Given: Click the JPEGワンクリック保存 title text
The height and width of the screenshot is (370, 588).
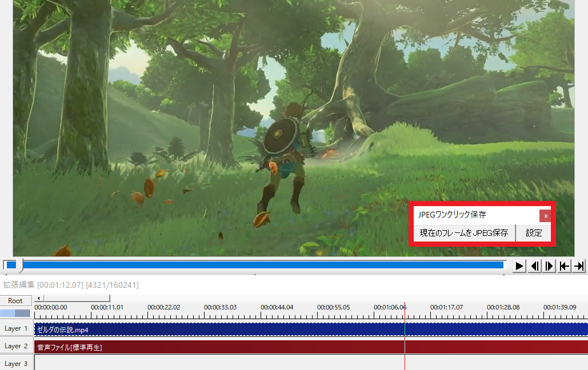Looking at the screenshot, I should (x=452, y=215).
